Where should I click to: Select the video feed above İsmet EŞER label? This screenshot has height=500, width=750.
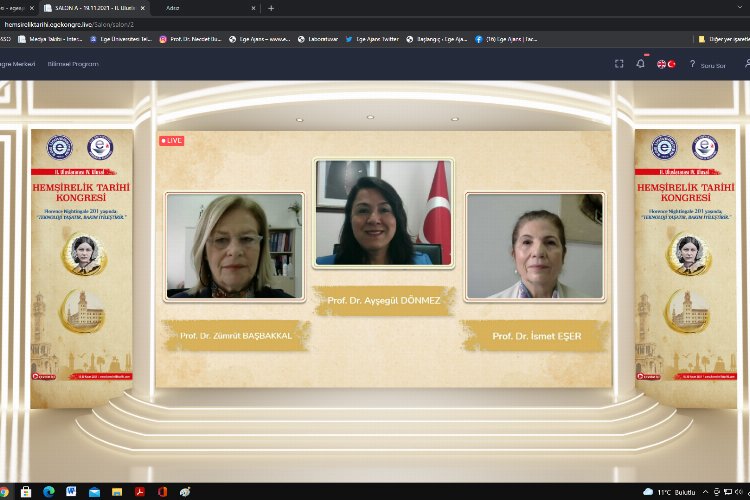pos(535,246)
